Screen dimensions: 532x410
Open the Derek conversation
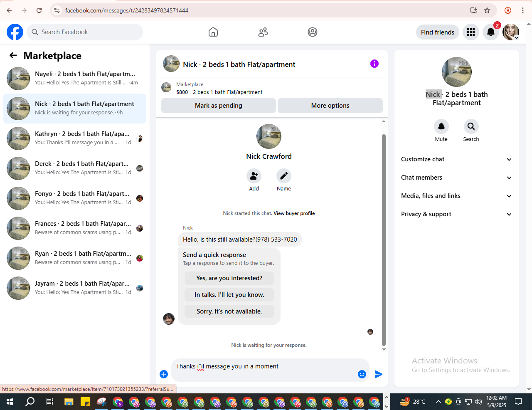click(x=75, y=168)
